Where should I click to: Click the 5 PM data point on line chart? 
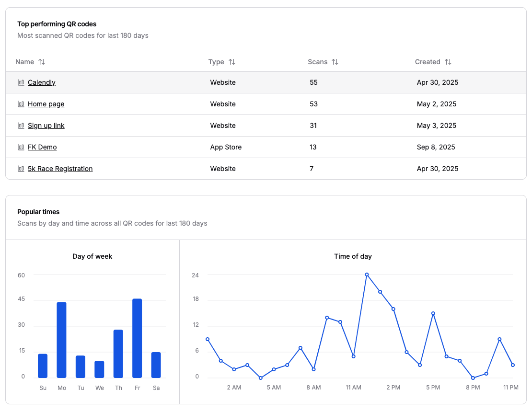pyautogui.click(x=433, y=313)
